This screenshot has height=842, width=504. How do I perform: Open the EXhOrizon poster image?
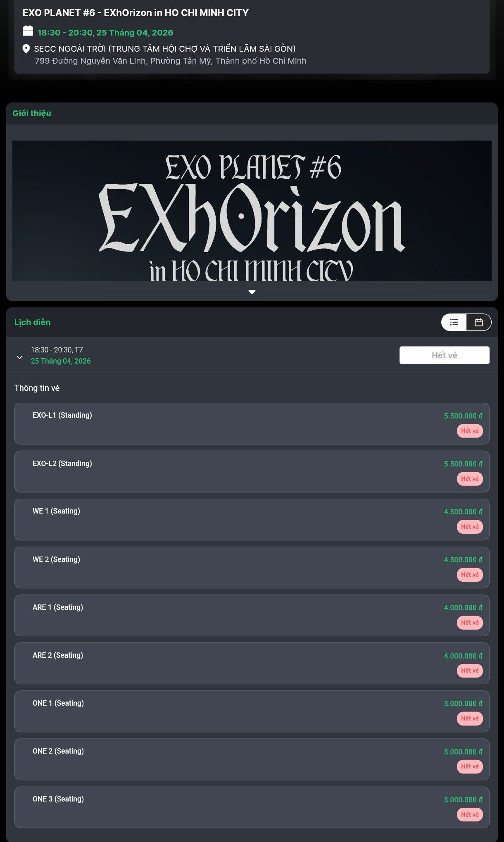coord(252,211)
